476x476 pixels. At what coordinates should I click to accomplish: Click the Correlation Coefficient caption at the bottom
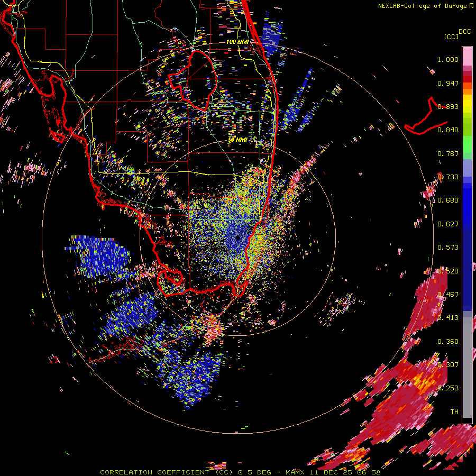[x=240, y=472]
